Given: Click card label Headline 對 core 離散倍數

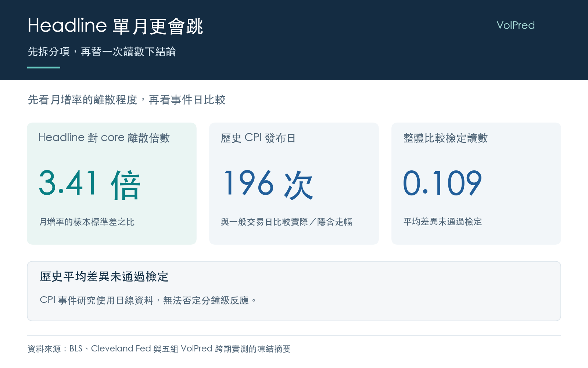Looking at the screenshot, I should click(x=104, y=138).
